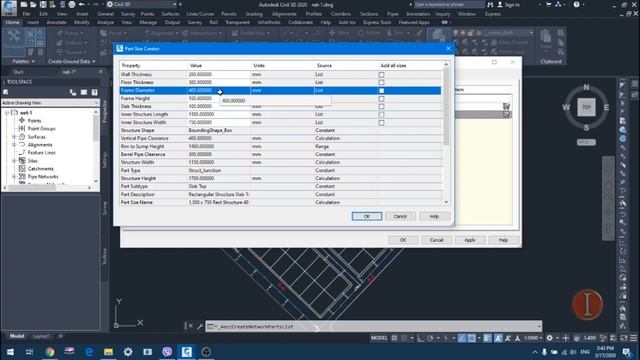The width and height of the screenshot is (640, 360).
Task: Open Google Chrome from the taskbar
Action: pyautogui.click(x=50, y=351)
